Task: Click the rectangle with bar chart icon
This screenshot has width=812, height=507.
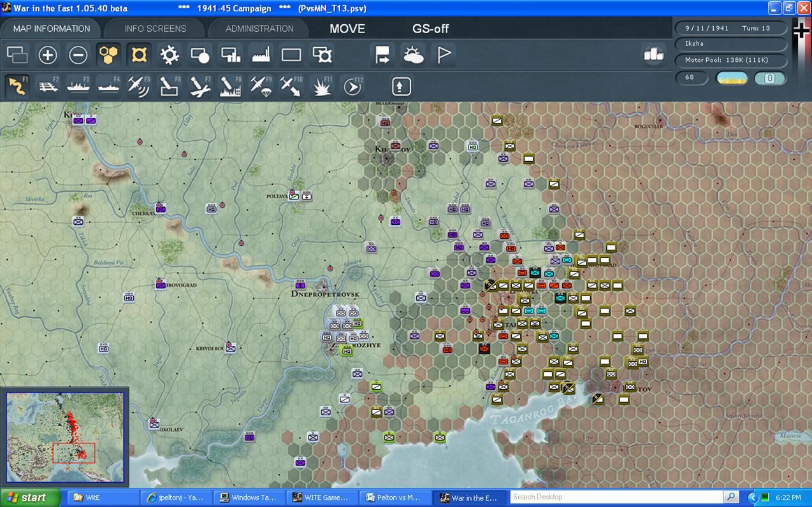Action: [x=231, y=55]
